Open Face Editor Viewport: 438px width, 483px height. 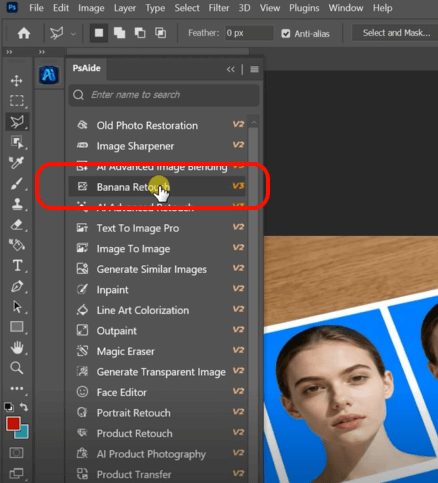click(157, 392)
